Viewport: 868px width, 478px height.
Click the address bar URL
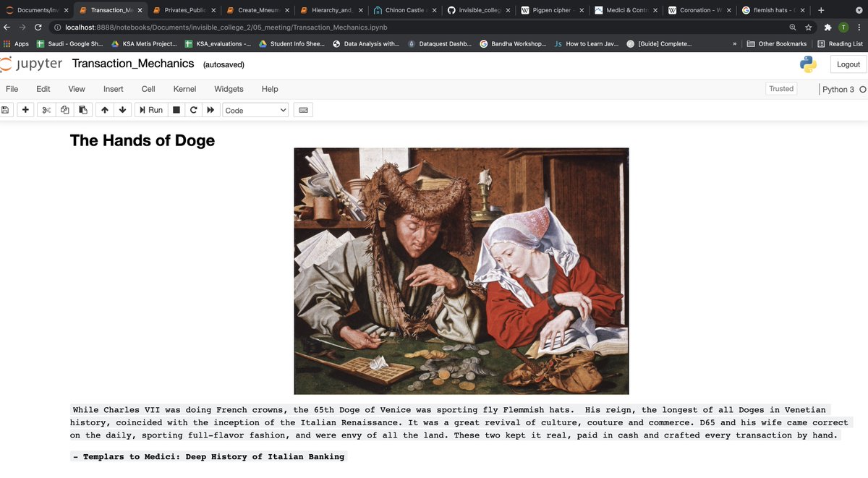tap(226, 27)
